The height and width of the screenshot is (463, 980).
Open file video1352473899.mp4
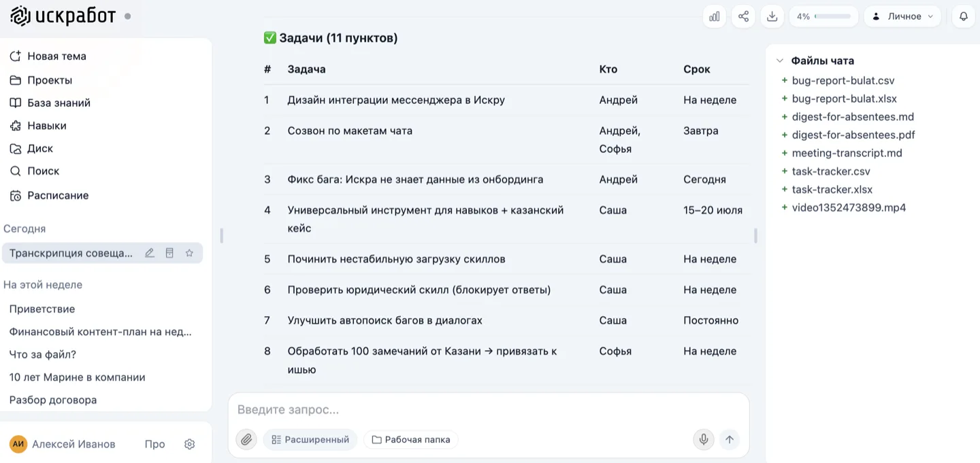849,207
